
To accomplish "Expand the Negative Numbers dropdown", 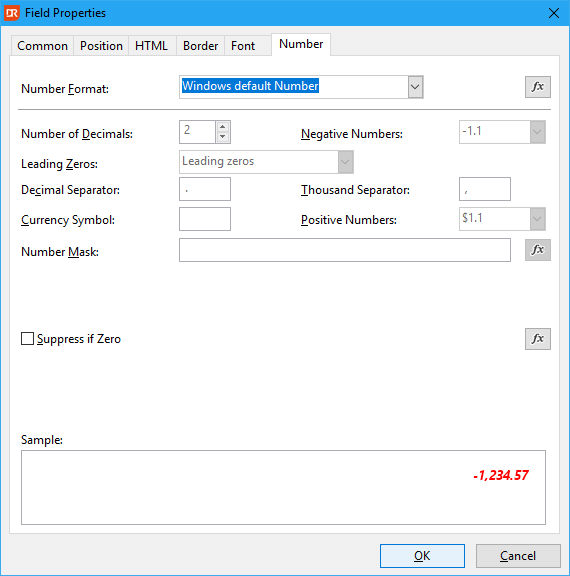I will pos(537,132).
